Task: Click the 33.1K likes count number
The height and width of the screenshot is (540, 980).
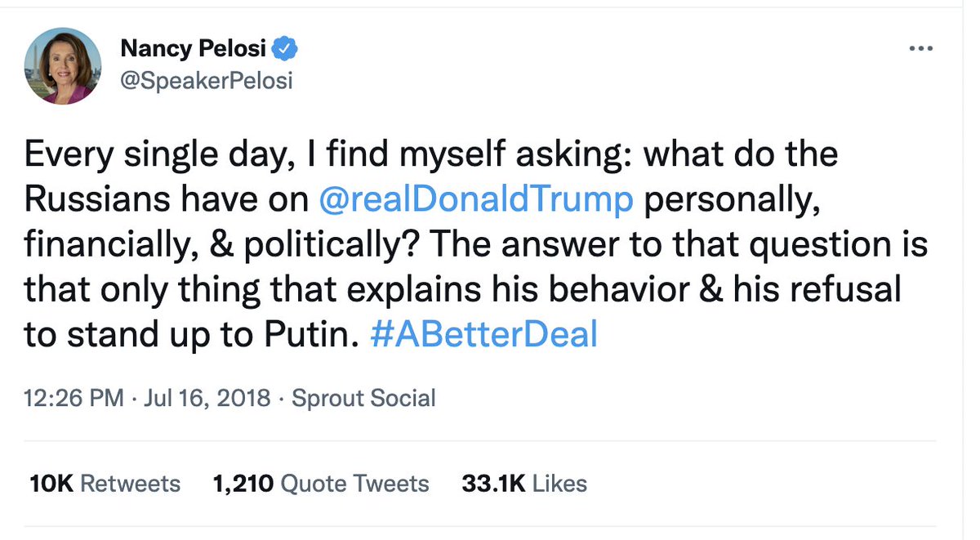Action: tap(493, 483)
